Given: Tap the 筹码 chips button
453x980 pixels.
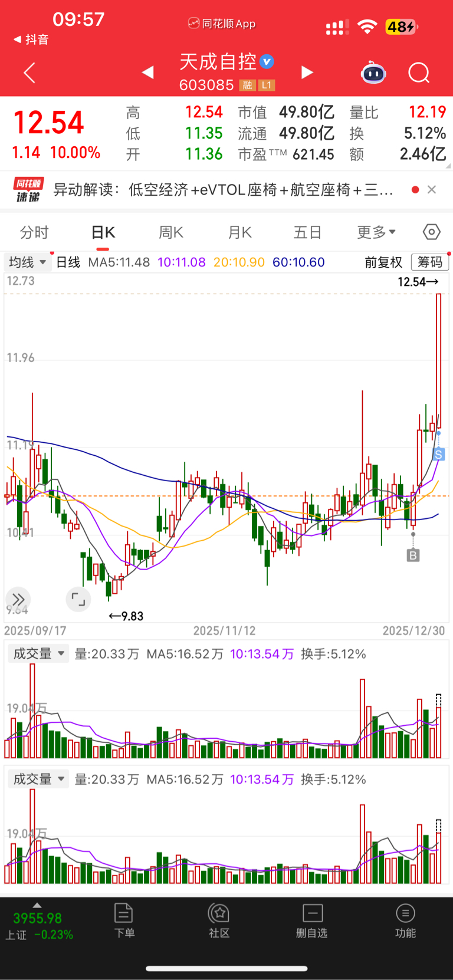Looking at the screenshot, I should click(x=430, y=262).
